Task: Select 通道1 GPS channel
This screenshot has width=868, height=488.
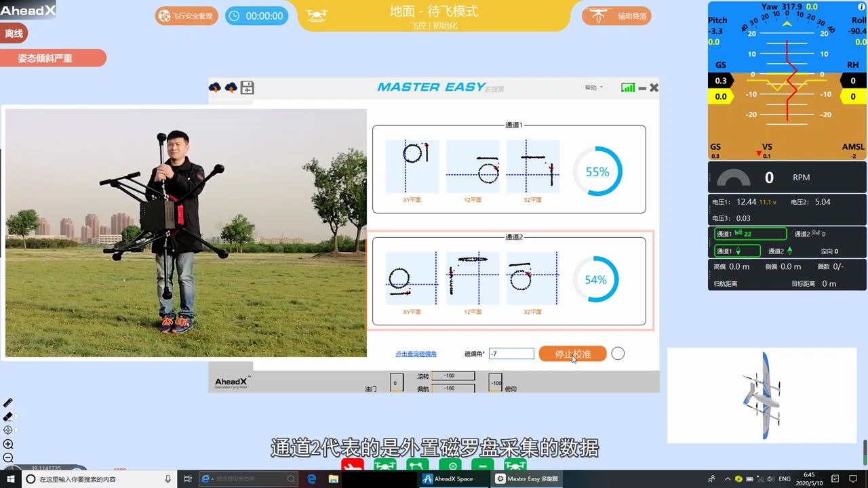Action: 738,251
